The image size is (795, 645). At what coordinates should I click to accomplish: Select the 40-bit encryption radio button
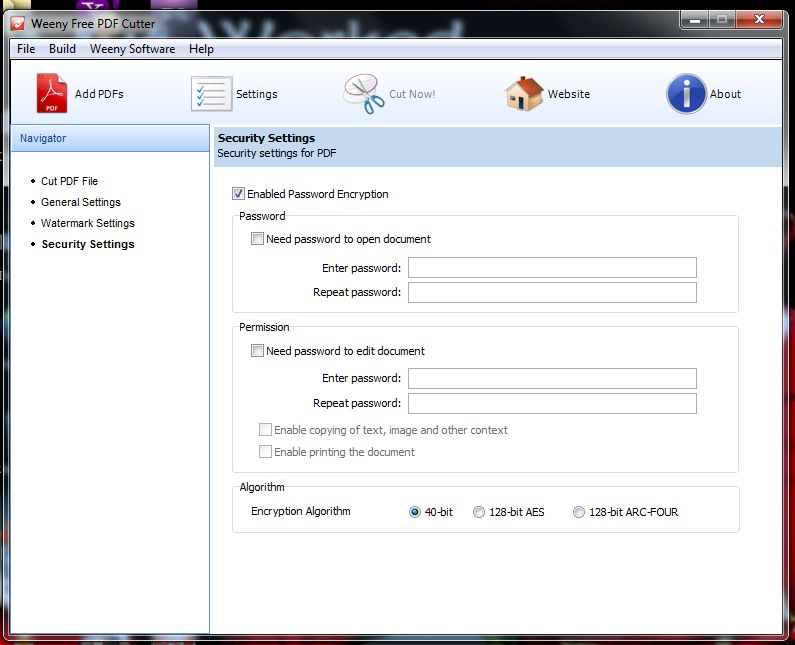[415, 512]
